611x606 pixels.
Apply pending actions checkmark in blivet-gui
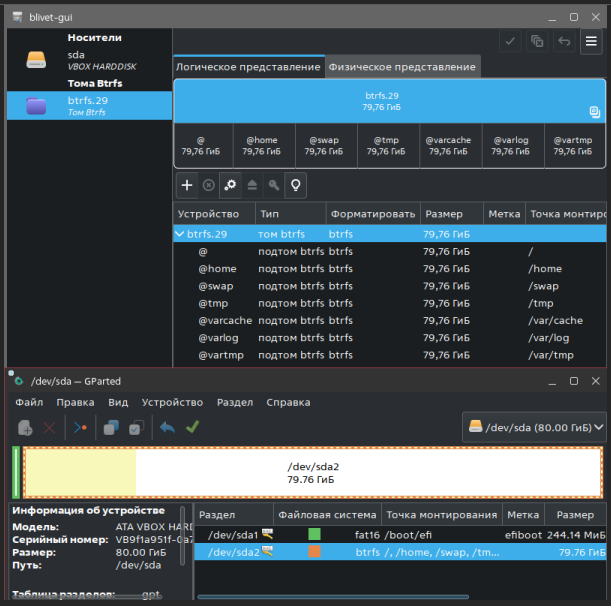[x=510, y=41]
